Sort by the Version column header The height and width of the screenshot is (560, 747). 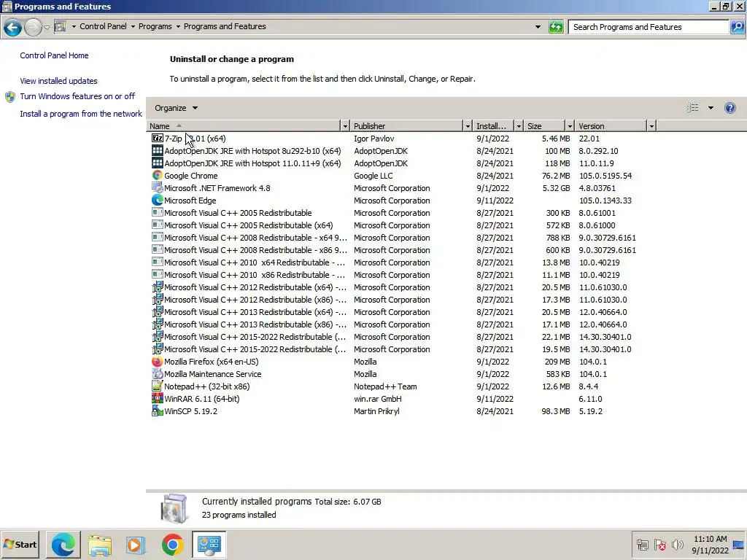(x=611, y=125)
